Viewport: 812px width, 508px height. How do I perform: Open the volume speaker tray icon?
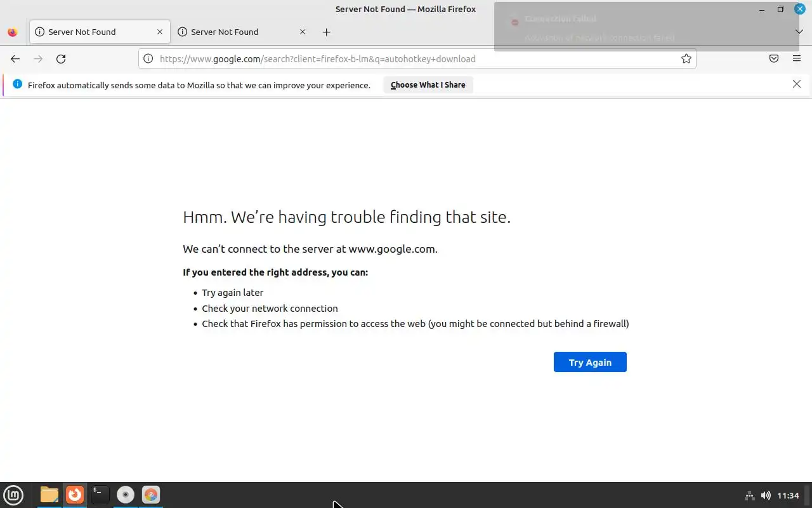766,495
